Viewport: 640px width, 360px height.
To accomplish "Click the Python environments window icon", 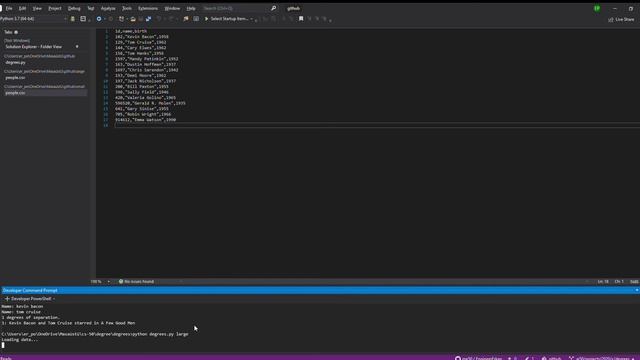I will click(x=73, y=19).
